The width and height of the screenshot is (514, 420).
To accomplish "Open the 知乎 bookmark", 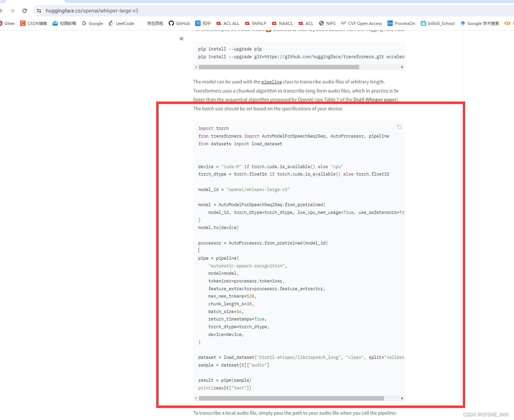I will click(x=203, y=23).
